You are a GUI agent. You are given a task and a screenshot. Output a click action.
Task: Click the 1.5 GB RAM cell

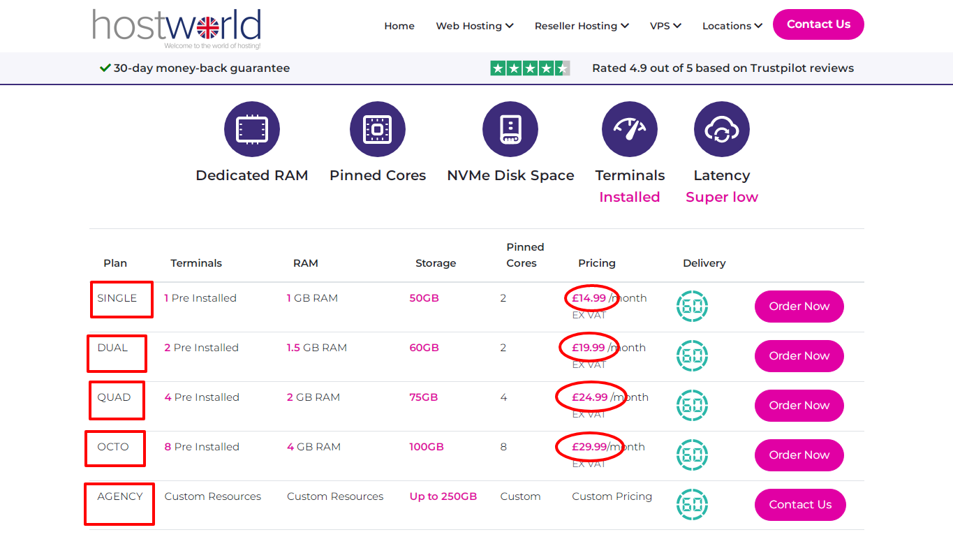(316, 348)
